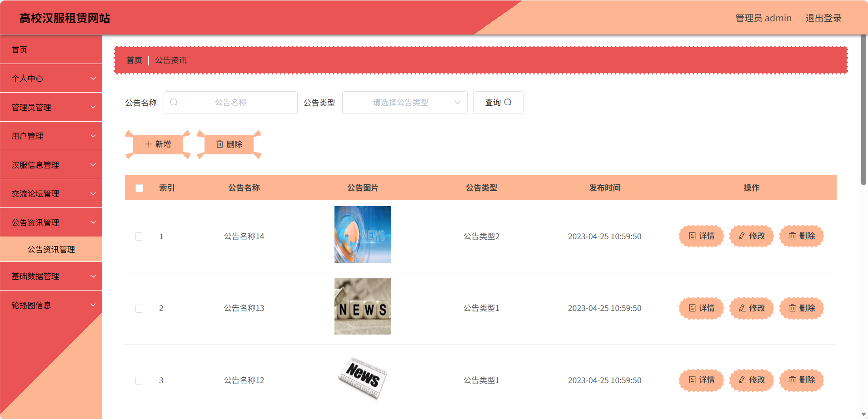
Task: Click the 发布时间 column header
Action: tap(604, 188)
